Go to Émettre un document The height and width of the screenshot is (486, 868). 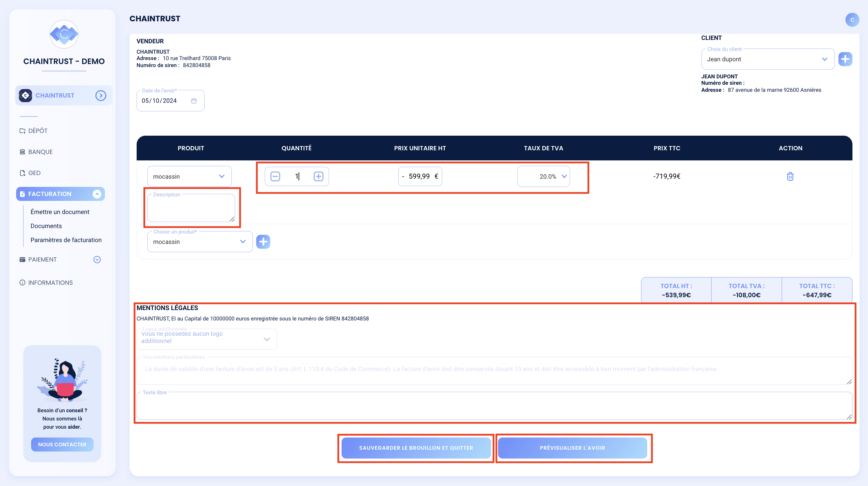[x=60, y=212]
